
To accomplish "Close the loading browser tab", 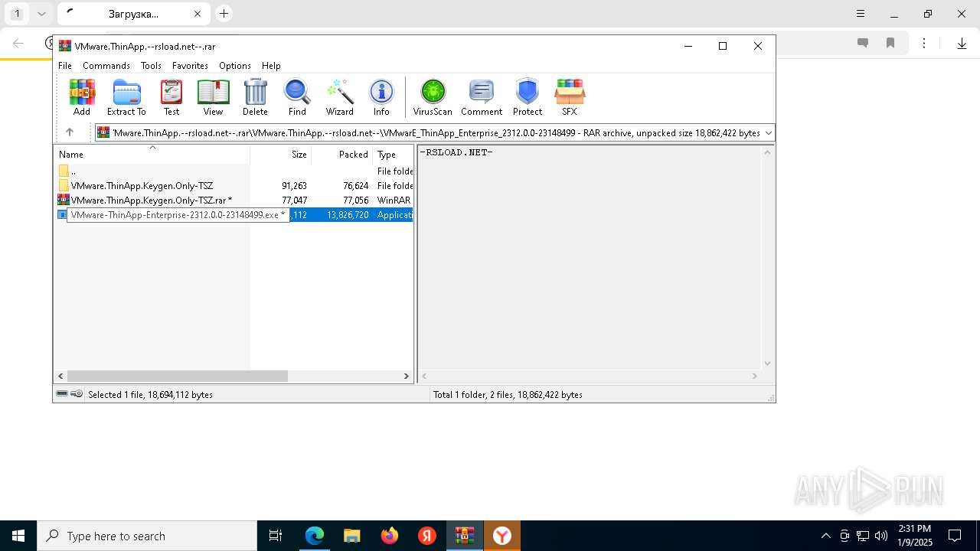I will pyautogui.click(x=198, y=14).
